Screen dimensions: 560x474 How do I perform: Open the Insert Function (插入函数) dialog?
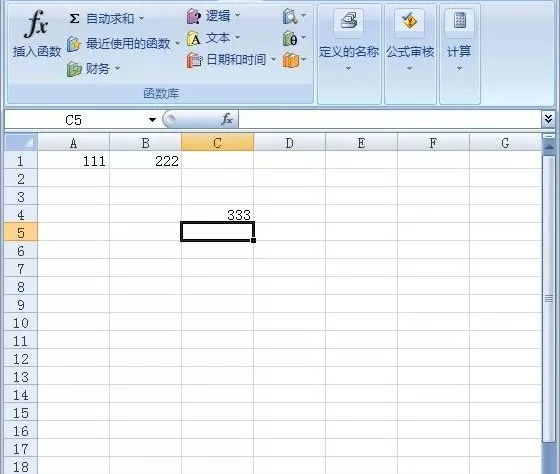tap(36, 34)
